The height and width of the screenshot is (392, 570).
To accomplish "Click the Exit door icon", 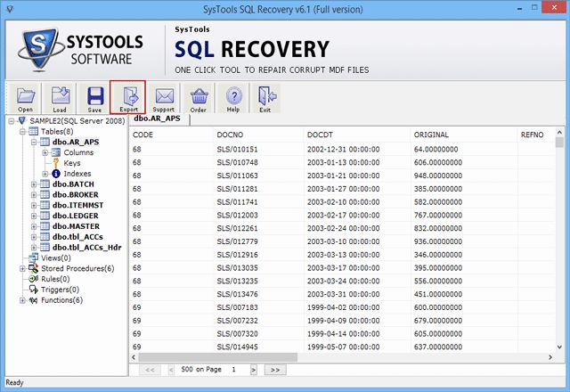I will point(263,97).
